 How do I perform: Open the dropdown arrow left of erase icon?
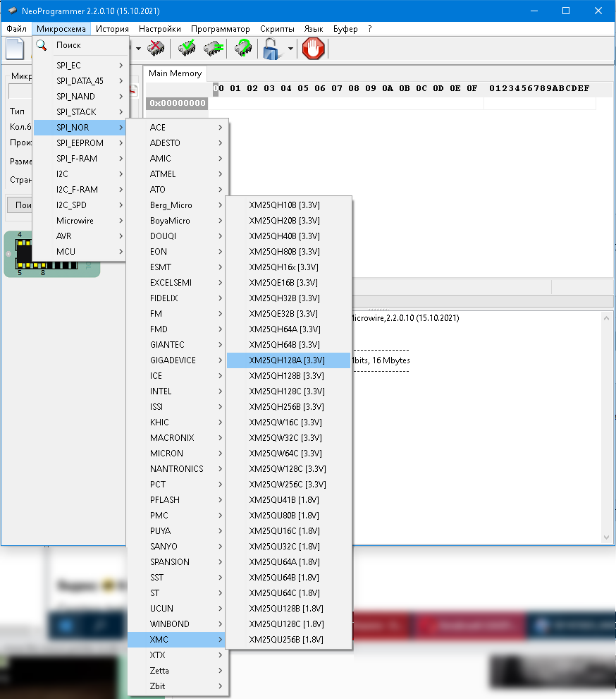coord(139,49)
